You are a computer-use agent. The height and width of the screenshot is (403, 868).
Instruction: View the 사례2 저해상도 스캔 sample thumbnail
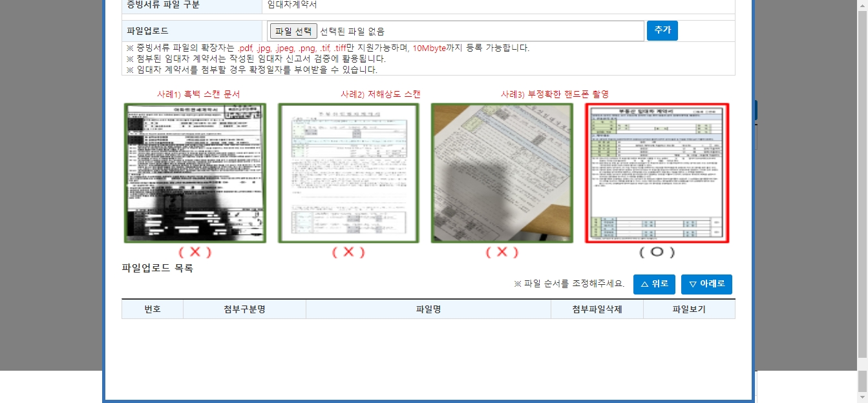click(348, 173)
